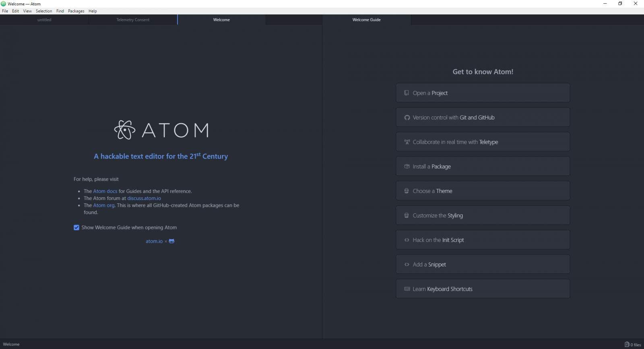Open the Find menu
This screenshot has height=349, width=644.
60,11
